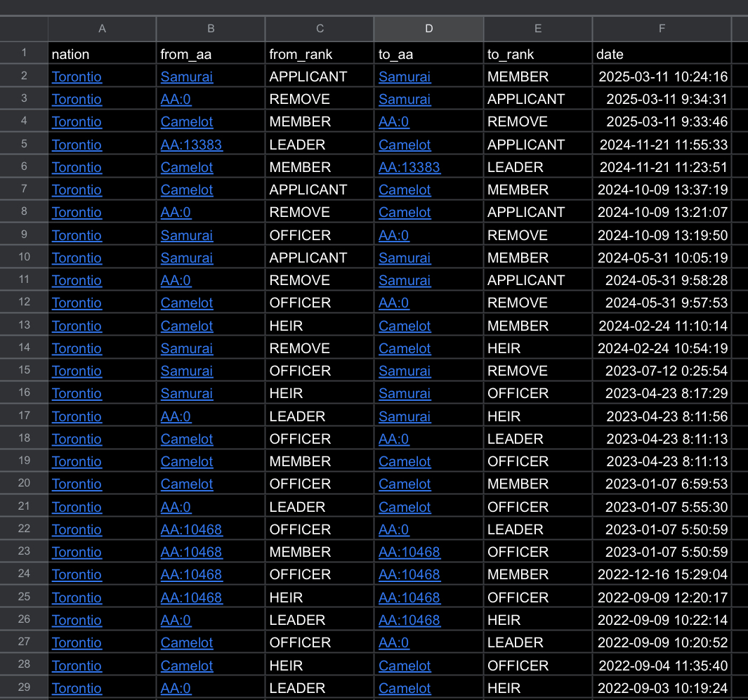Select the highlighted column D header

tap(429, 29)
